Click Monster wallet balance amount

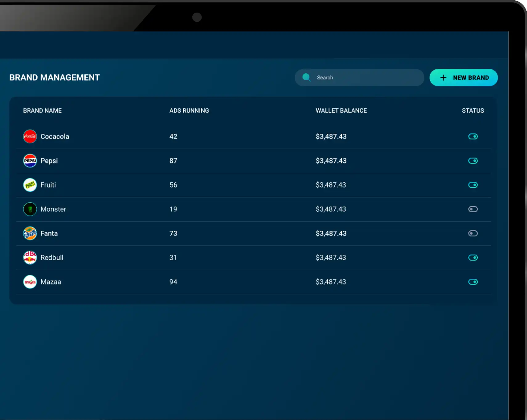331,209
